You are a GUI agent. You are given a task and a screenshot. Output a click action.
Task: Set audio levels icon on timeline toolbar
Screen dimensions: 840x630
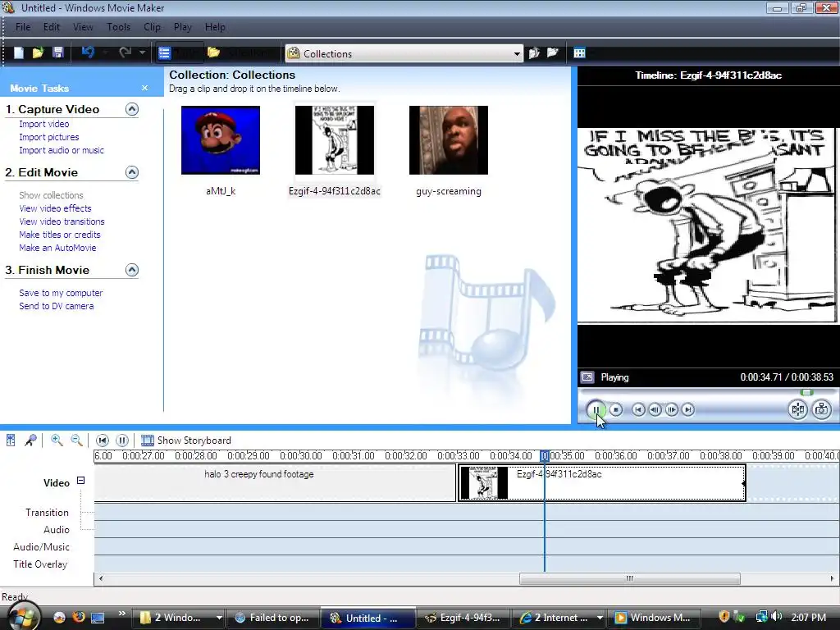pos(11,441)
